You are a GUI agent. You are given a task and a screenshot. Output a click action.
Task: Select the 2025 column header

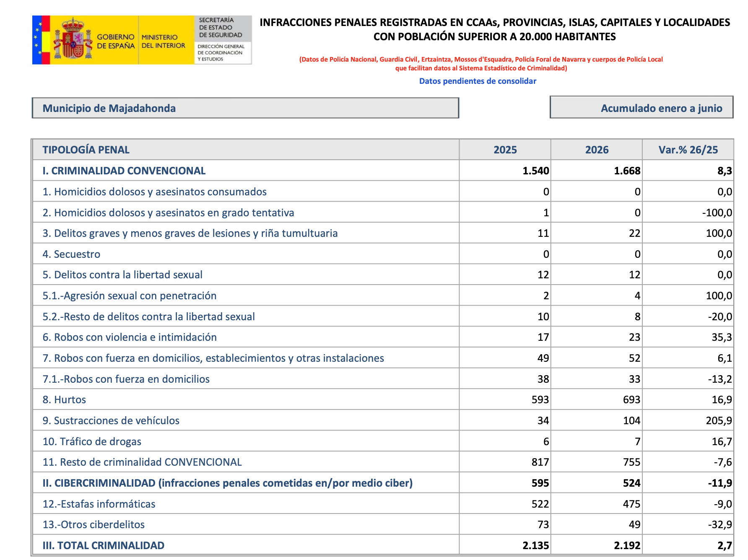(x=505, y=150)
